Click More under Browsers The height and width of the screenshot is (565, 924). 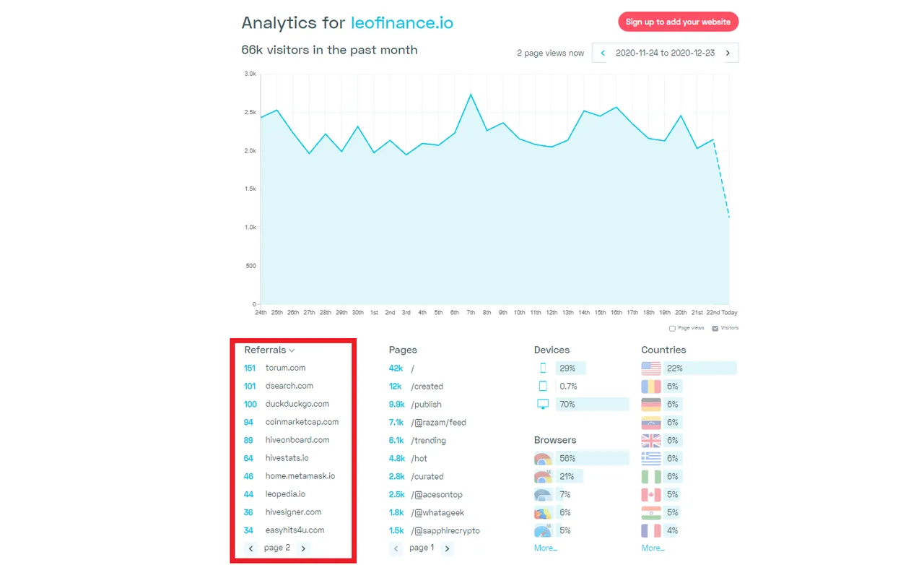(x=545, y=548)
